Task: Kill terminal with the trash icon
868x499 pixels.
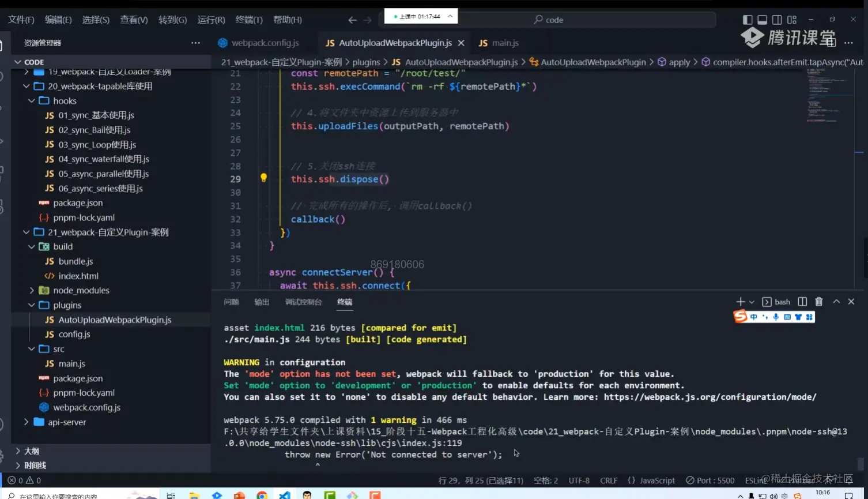Action: (819, 302)
